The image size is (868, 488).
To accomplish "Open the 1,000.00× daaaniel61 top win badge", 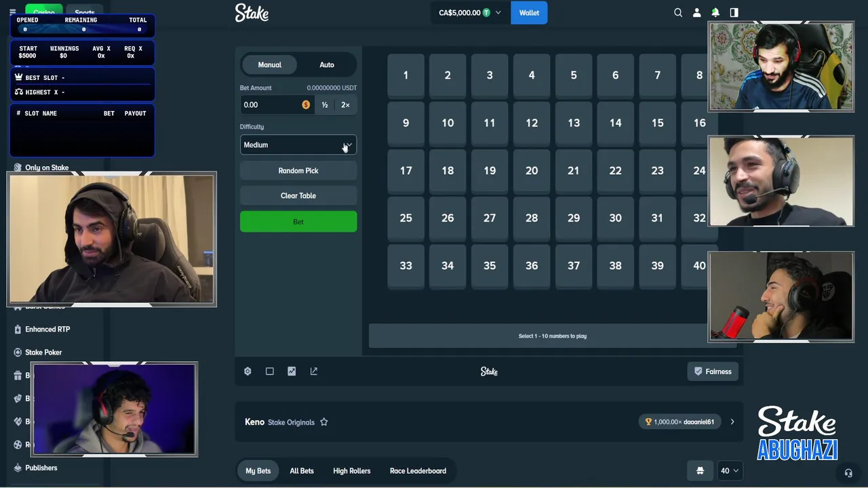I will (x=679, y=422).
